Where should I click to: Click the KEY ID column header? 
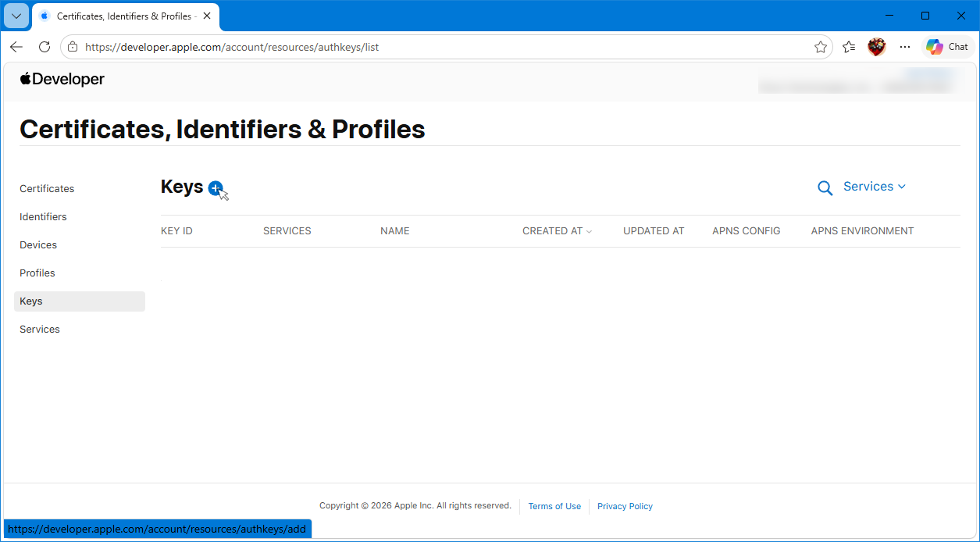tap(176, 231)
